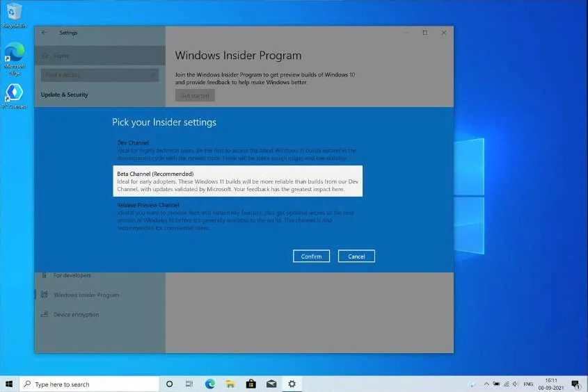Open the Action Center notification icon
Viewport: 588px width, 392px height.
[575, 384]
